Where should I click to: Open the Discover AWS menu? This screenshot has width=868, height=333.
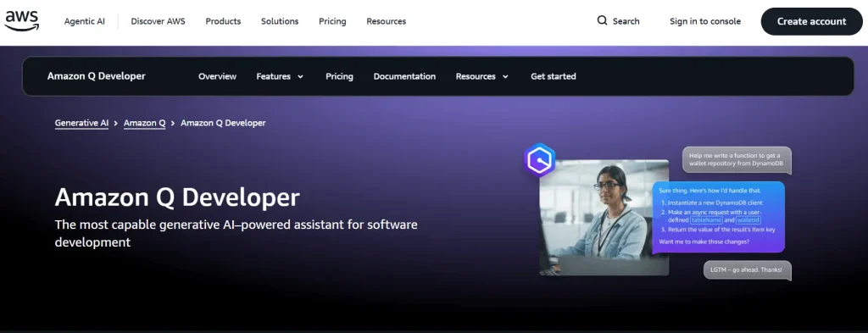pos(159,21)
